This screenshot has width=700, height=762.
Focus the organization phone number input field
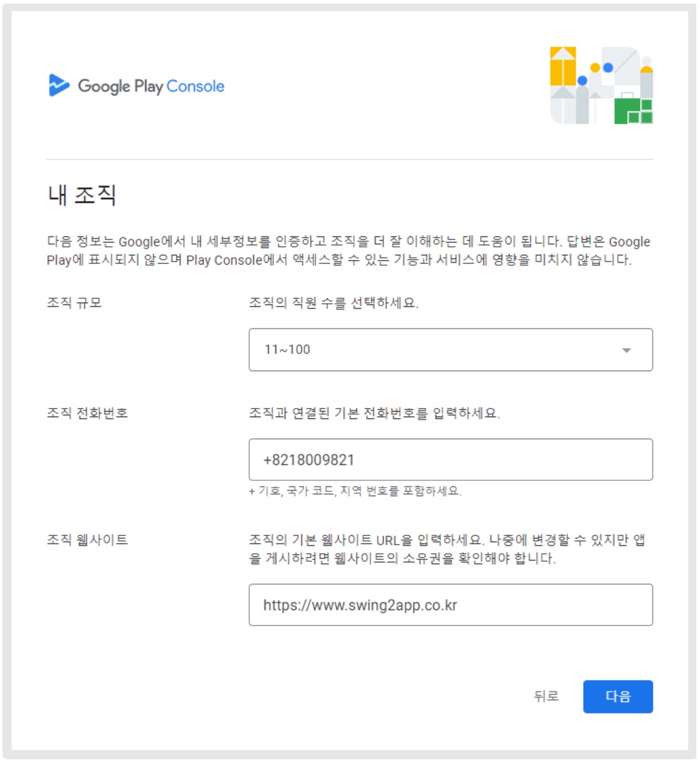click(450, 459)
